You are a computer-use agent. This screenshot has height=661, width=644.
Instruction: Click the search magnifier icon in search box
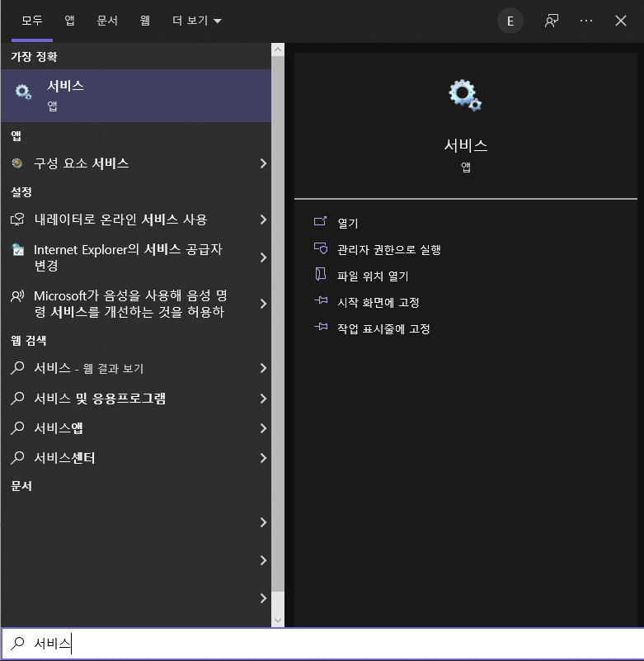17,643
